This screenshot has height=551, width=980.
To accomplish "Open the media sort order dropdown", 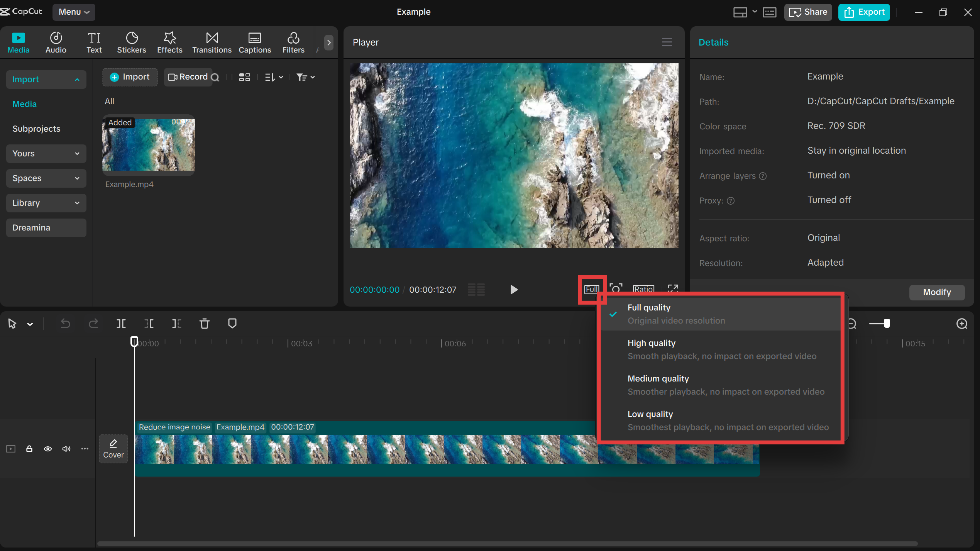I will [274, 77].
